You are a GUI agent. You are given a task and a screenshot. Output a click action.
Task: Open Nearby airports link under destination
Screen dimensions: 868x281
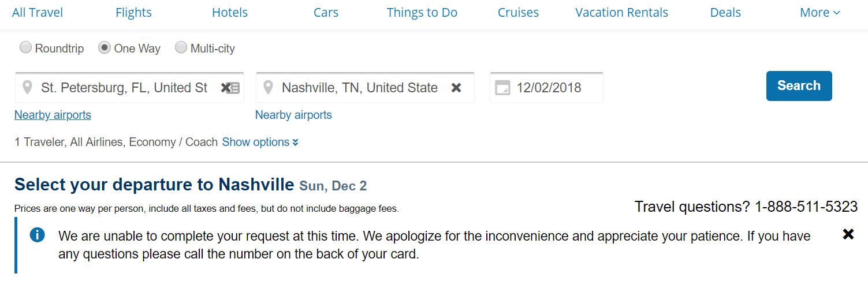click(293, 115)
